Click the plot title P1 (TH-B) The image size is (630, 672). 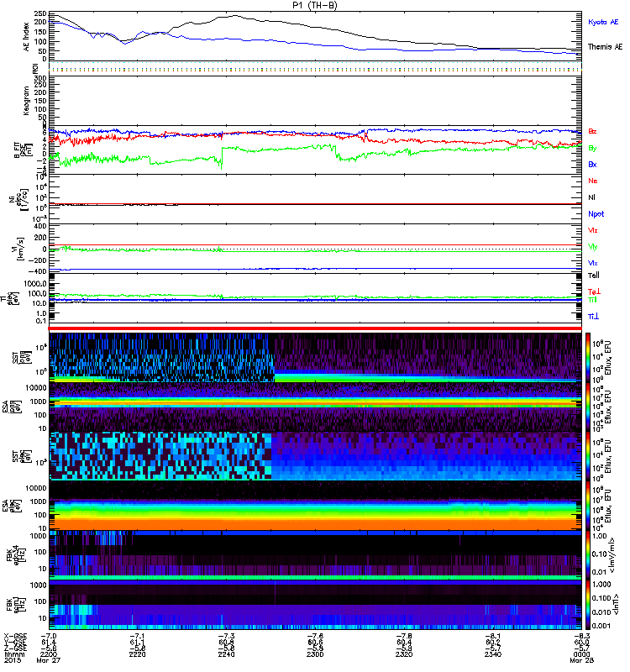tap(314, 5)
